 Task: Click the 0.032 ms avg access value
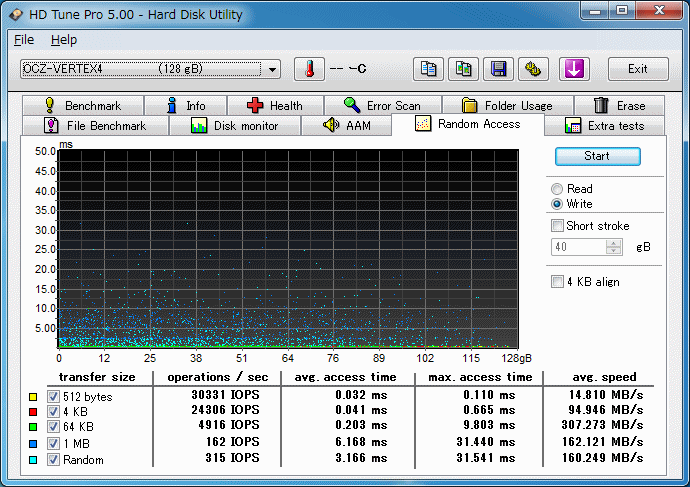point(361,395)
